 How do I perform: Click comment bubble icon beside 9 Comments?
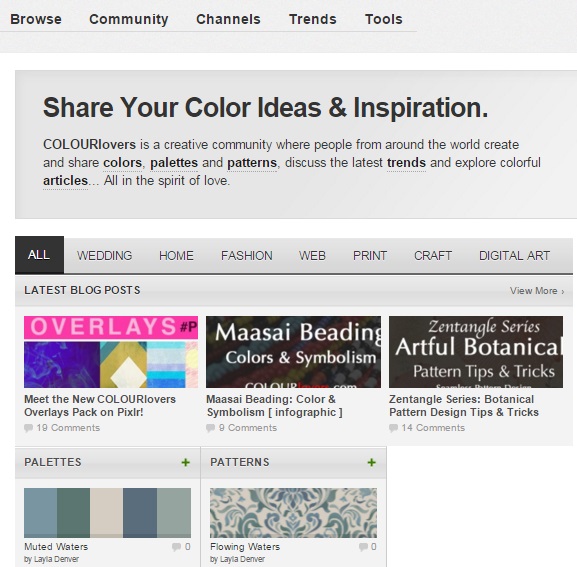(210, 428)
